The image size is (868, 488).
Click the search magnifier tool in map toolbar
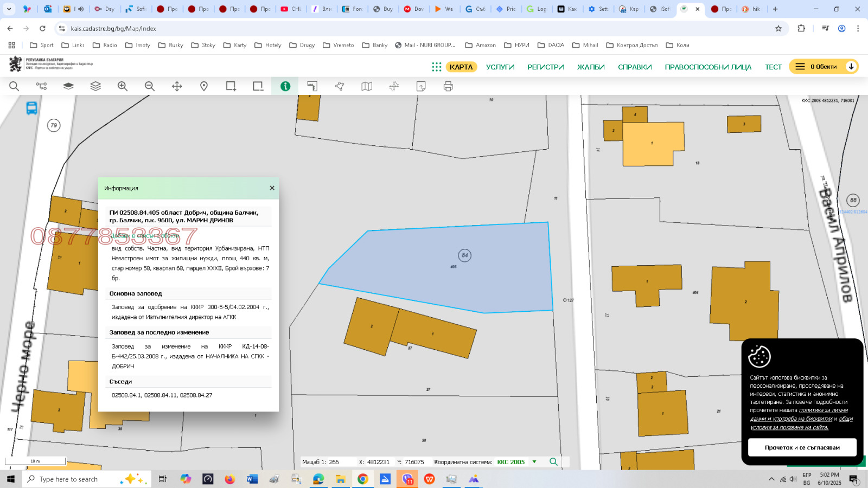point(14,86)
